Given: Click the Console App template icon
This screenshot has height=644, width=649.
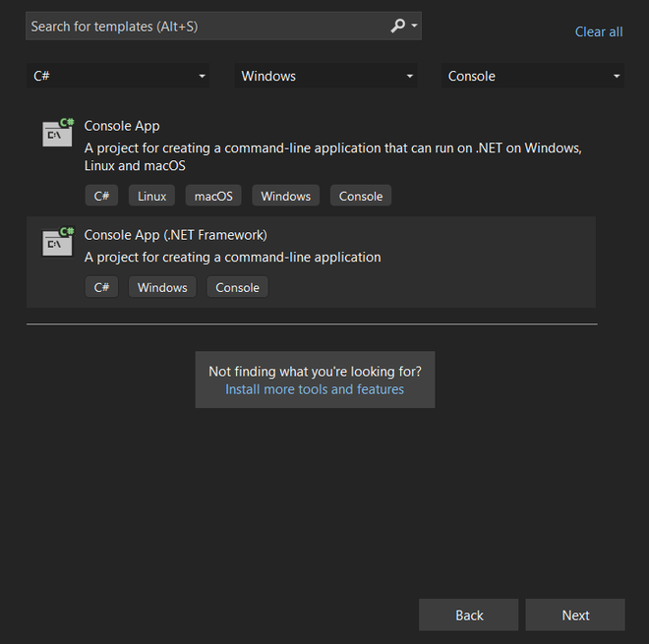Looking at the screenshot, I should click(x=58, y=133).
